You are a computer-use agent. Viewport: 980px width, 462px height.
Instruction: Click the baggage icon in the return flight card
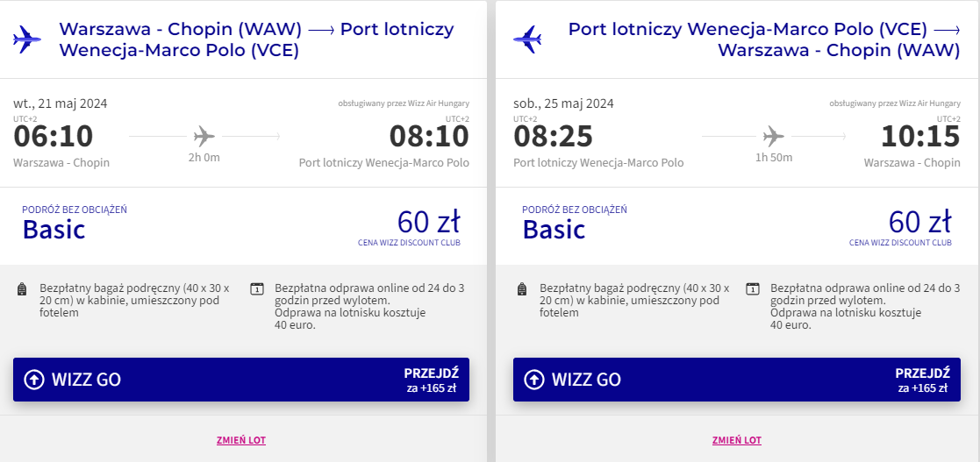(523, 289)
